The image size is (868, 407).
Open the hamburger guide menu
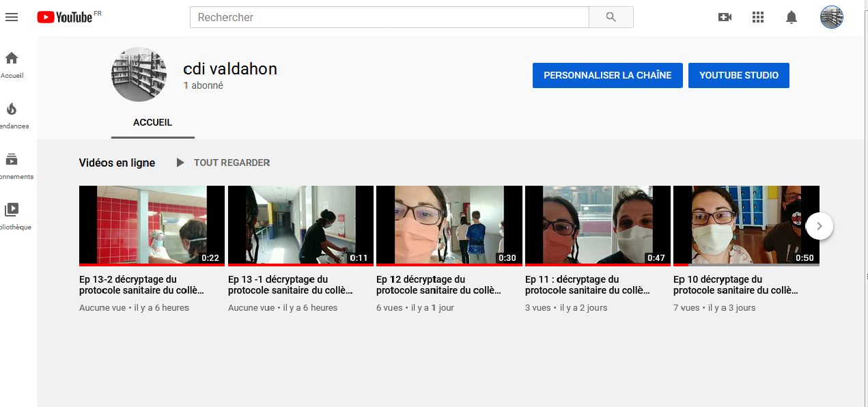point(11,17)
